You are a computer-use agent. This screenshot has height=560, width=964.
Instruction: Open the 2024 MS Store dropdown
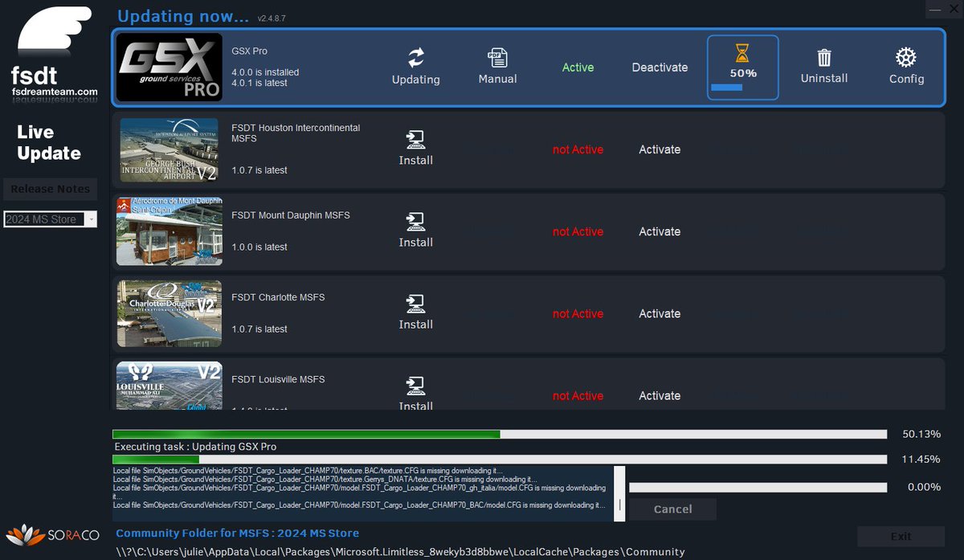pos(50,219)
